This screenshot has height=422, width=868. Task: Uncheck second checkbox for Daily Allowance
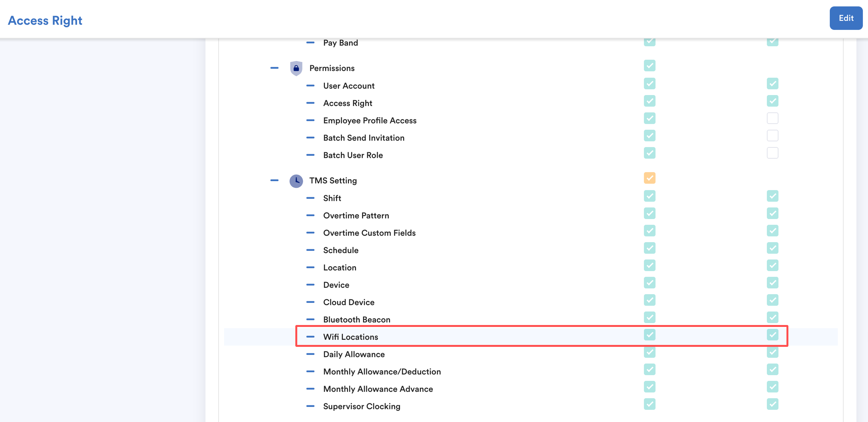[x=772, y=352]
